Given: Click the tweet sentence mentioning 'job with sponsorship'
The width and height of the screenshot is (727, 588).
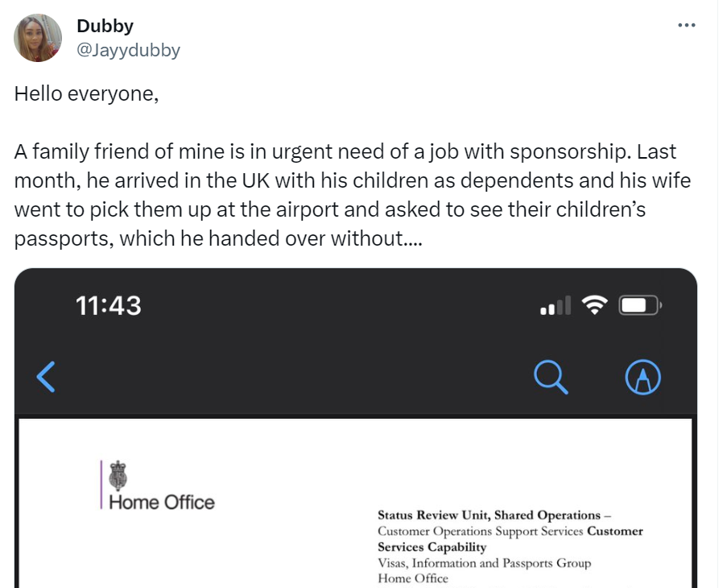Looking at the screenshot, I should (x=345, y=151).
